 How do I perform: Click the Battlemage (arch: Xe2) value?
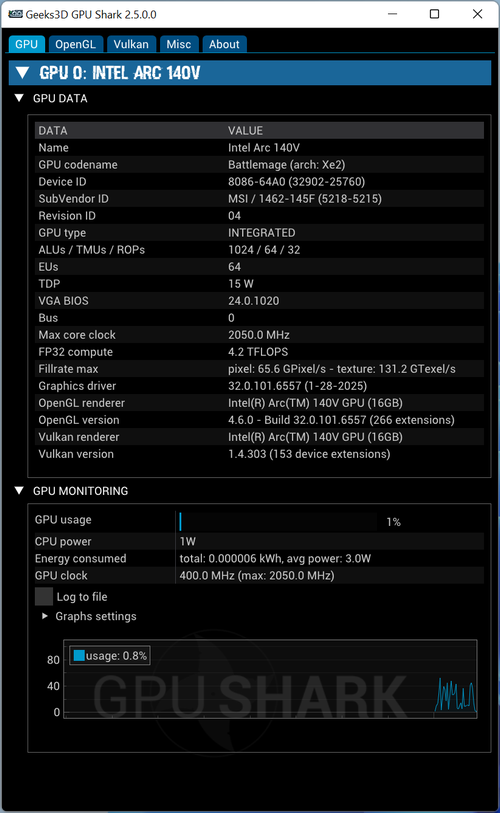pyautogui.click(x=286, y=165)
